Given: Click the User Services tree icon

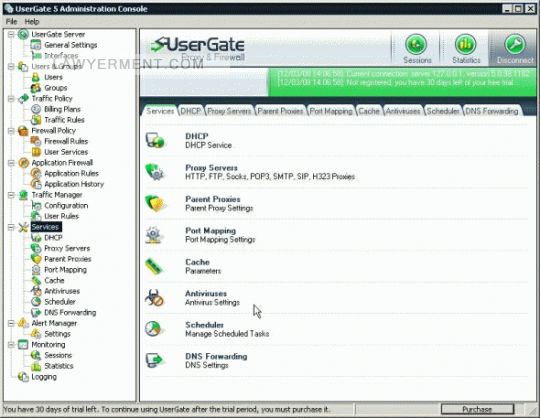Looking at the screenshot, I should [x=36, y=152].
